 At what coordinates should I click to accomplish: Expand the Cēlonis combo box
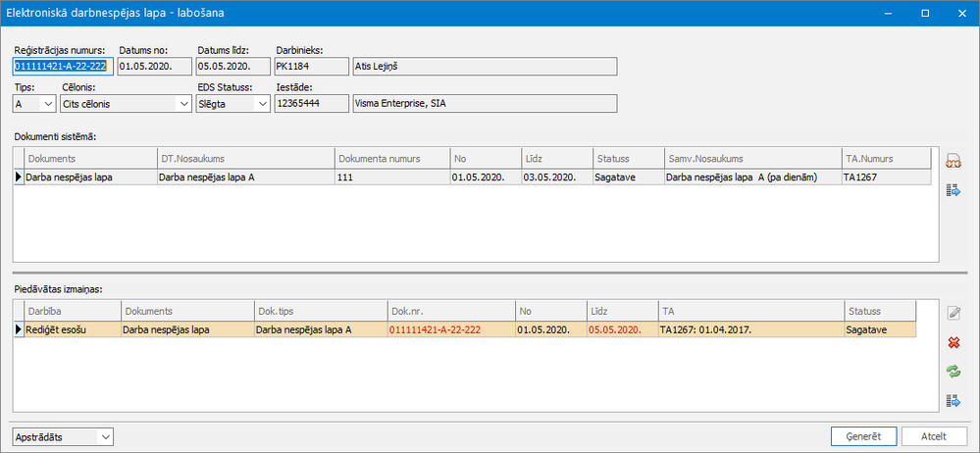click(181, 103)
